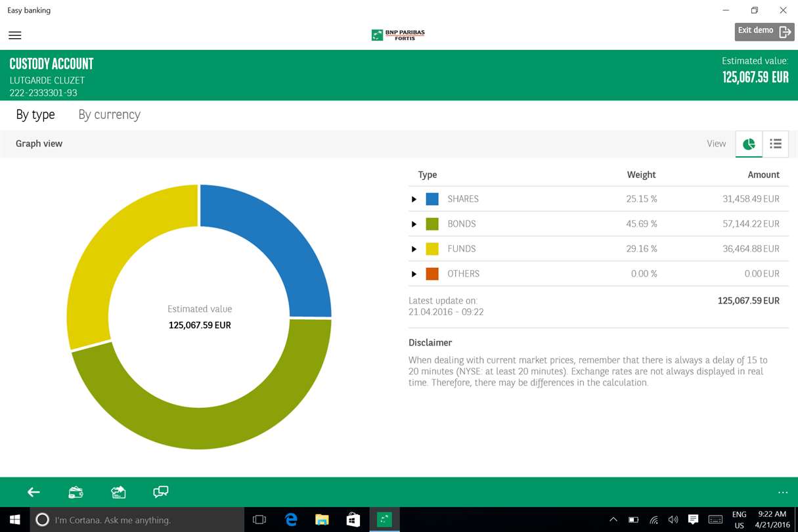798x532 pixels.
Task: Click the SHARES type label
Action: [x=463, y=199]
